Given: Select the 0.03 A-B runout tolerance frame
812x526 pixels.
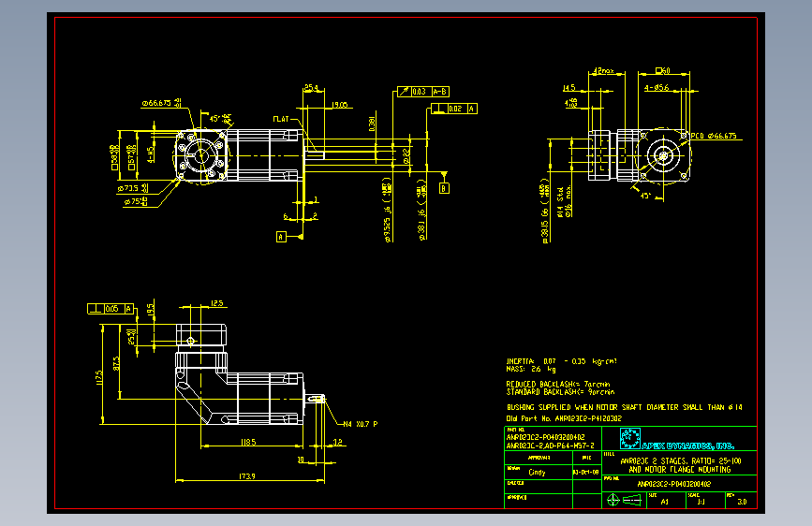Looking at the screenshot, I should 423,92.
